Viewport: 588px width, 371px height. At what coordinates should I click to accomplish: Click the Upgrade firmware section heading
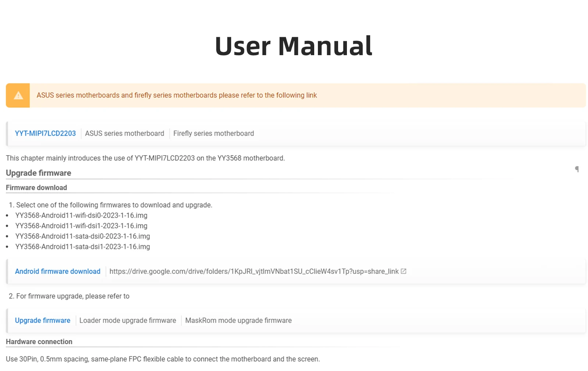click(x=39, y=173)
